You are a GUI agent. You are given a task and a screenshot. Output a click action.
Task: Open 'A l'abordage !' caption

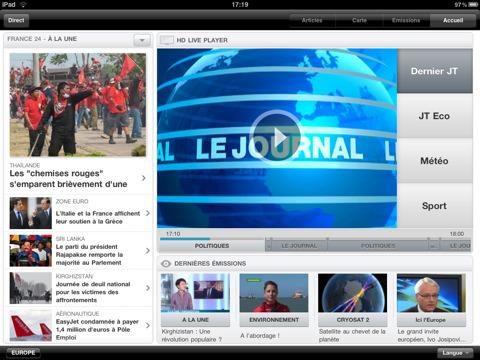[x=260, y=336]
